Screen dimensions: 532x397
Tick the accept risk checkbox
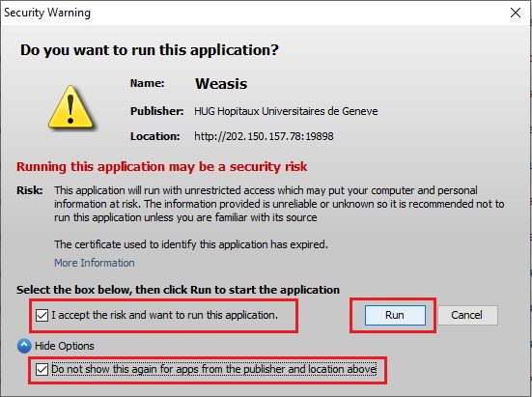[x=42, y=315]
